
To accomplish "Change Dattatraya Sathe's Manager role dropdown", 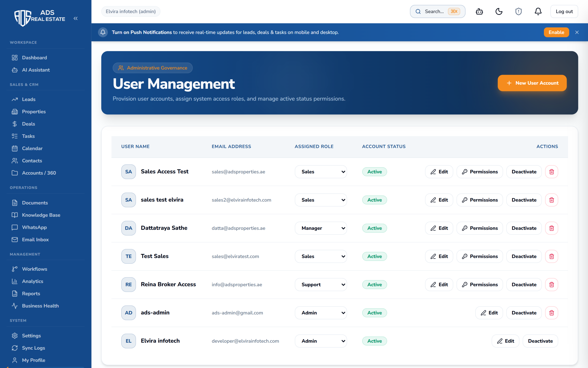I will point(321,228).
